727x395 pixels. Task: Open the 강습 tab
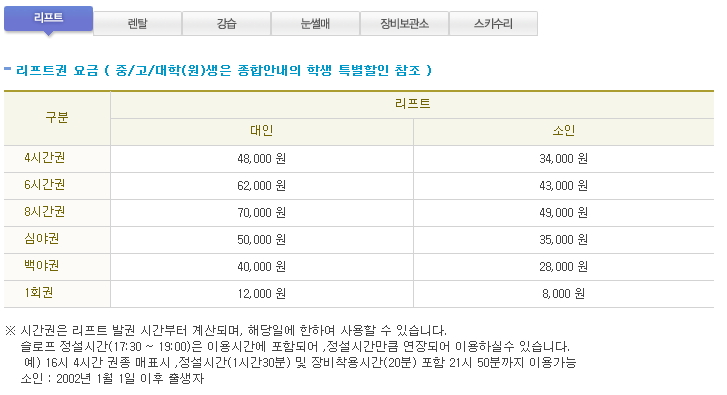227,24
